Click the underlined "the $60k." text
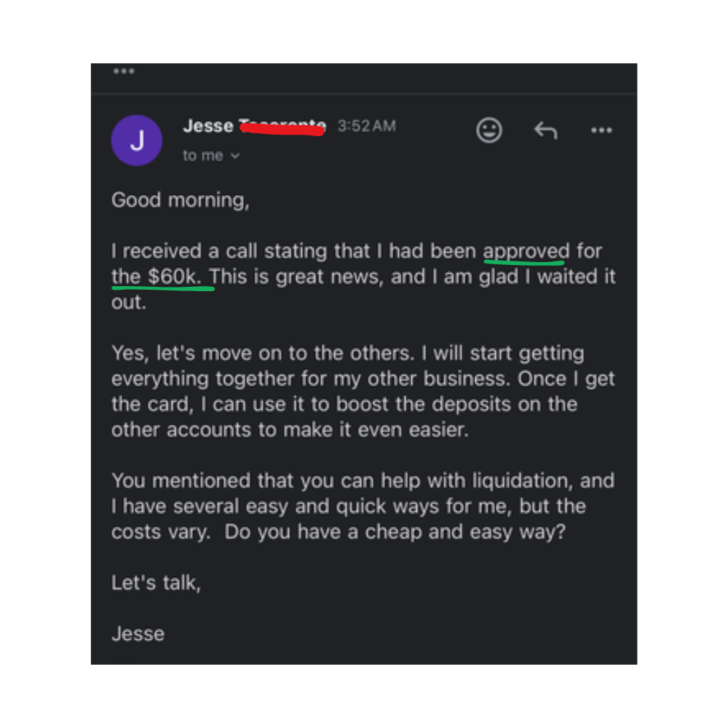Viewport: 728px width, 728px height. pos(161,277)
